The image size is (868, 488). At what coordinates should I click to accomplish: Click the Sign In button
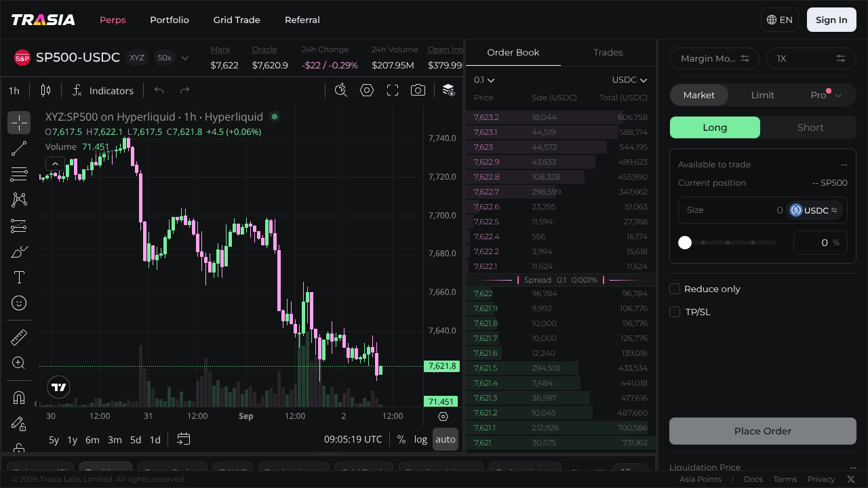(x=831, y=20)
